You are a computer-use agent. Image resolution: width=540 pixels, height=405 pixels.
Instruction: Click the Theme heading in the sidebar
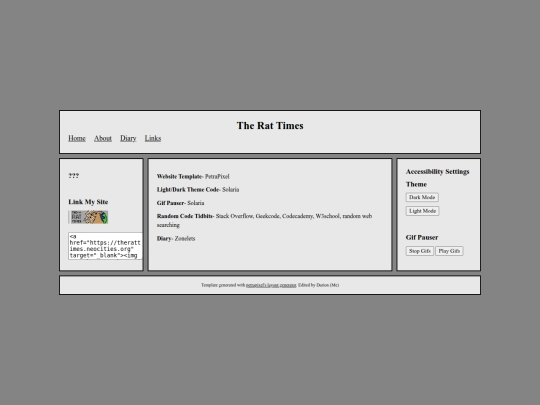click(416, 184)
